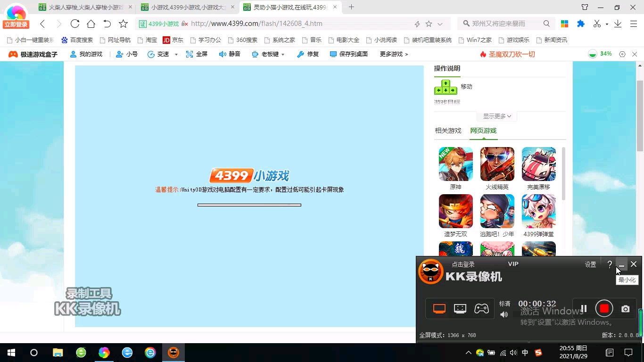Image resolution: width=644 pixels, height=362 pixels.
Task: Expand 显示更多 in instructions panel
Action: pos(497,116)
